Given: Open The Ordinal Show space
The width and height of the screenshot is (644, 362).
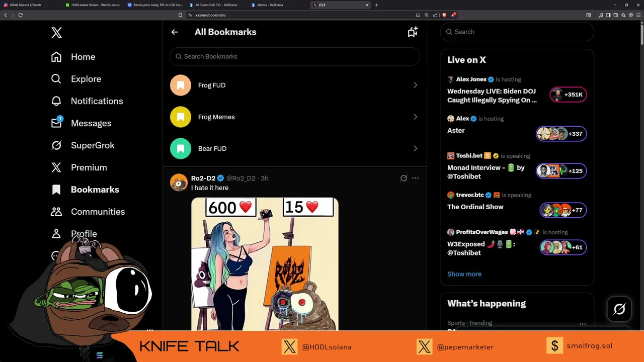Looking at the screenshot, I should (475, 207).
